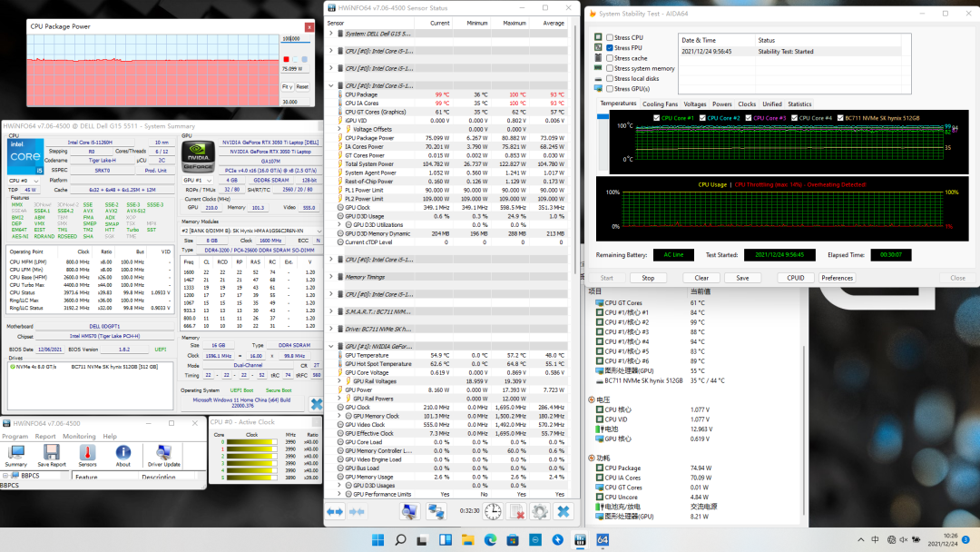Image resolution: width=980 pixels, height=552 pixels.
Task: Collapse BBPCS tree node
Action: 5,476
